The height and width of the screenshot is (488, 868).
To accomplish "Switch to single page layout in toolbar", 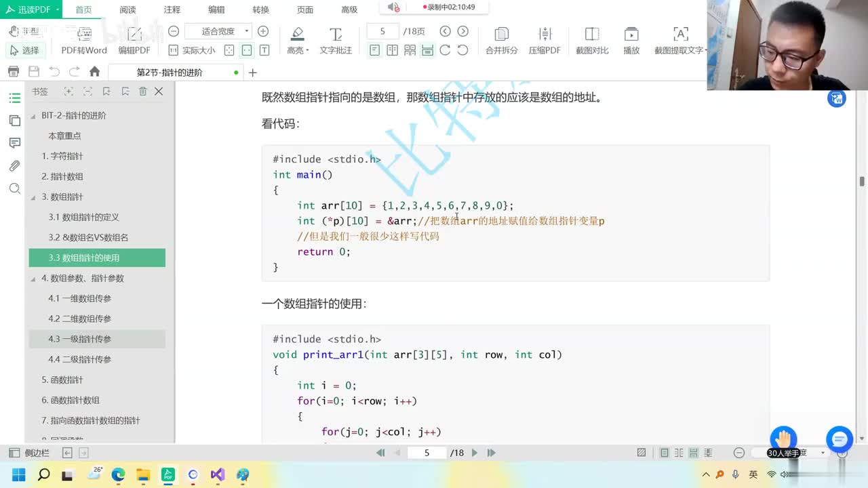I will coord(374,50).
